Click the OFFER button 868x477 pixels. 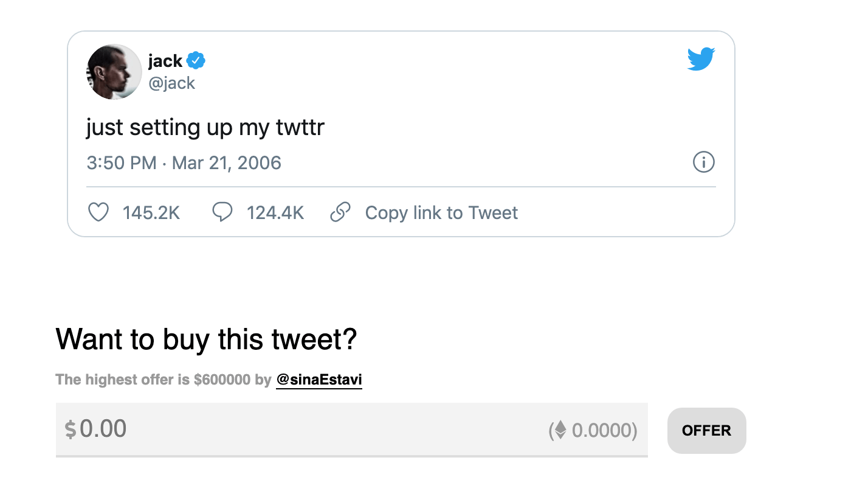click(x=706, y=430)
